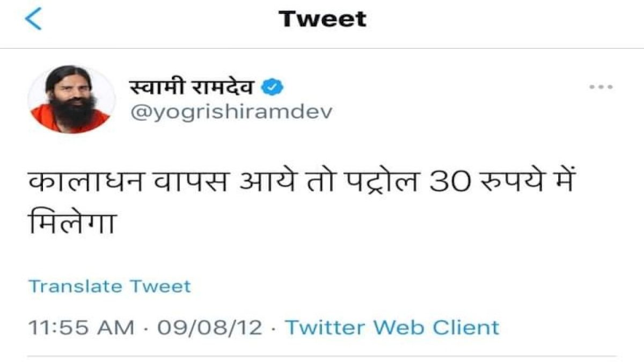Click the Translate Tweet link
Image resolution: width=644 pixels, height=362 pixels.
coord(109,286)
